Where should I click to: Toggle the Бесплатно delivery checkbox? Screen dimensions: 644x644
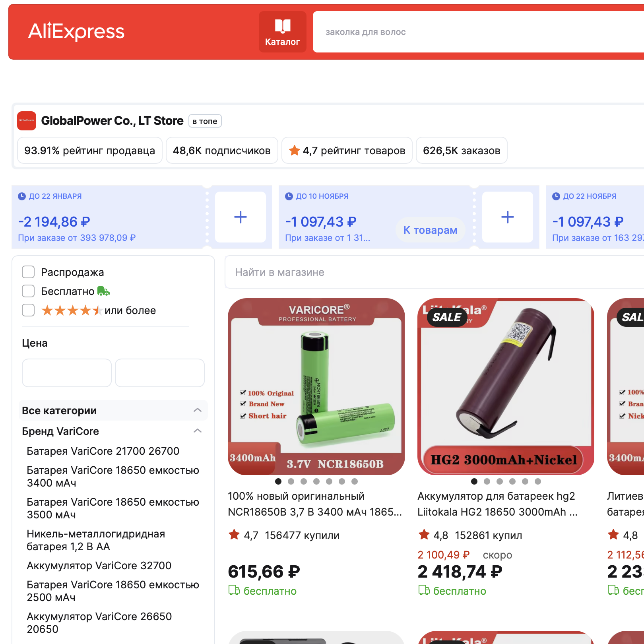28,291
